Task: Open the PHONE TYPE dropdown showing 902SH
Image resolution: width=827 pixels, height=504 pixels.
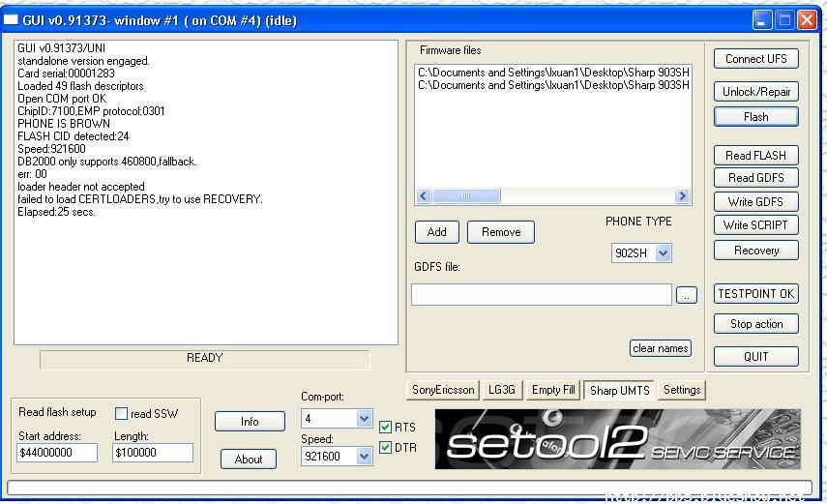Action: click(x=663, y=253)
